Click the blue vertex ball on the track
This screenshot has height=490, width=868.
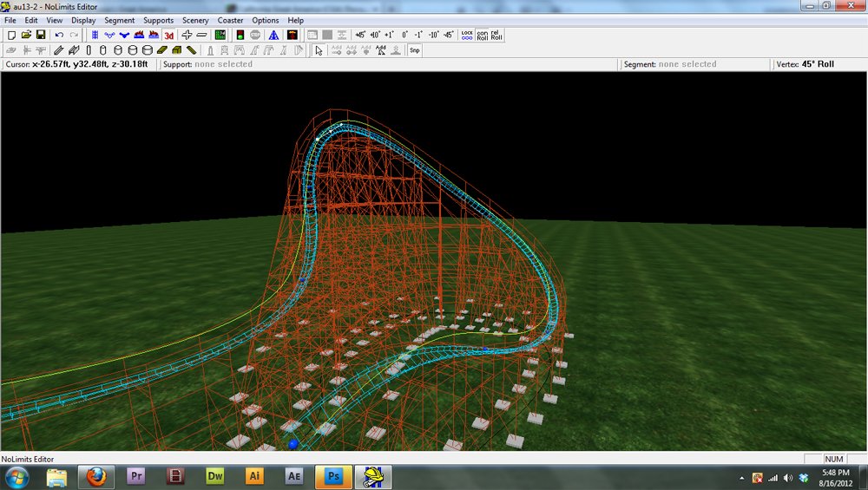293,443
